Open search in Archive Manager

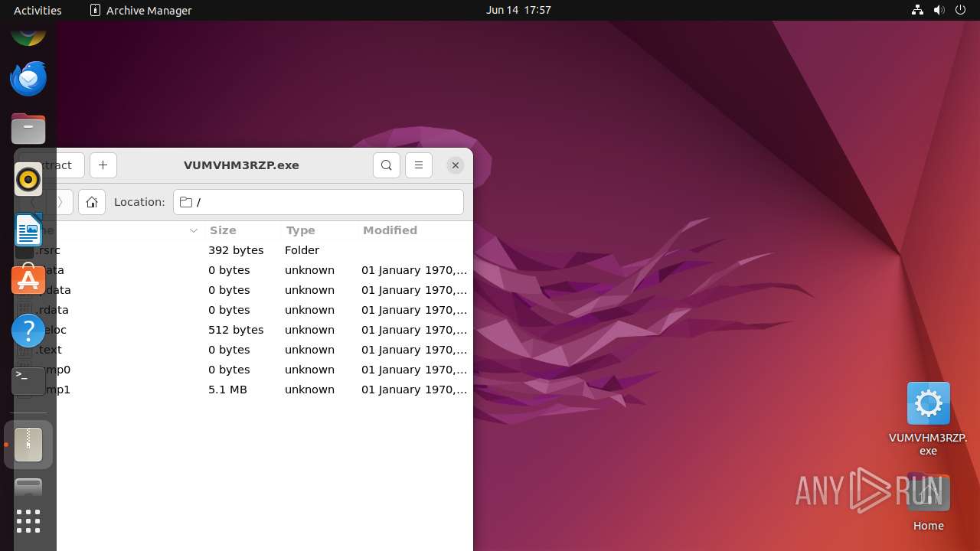pyautogui.click(x=387, y=165)
